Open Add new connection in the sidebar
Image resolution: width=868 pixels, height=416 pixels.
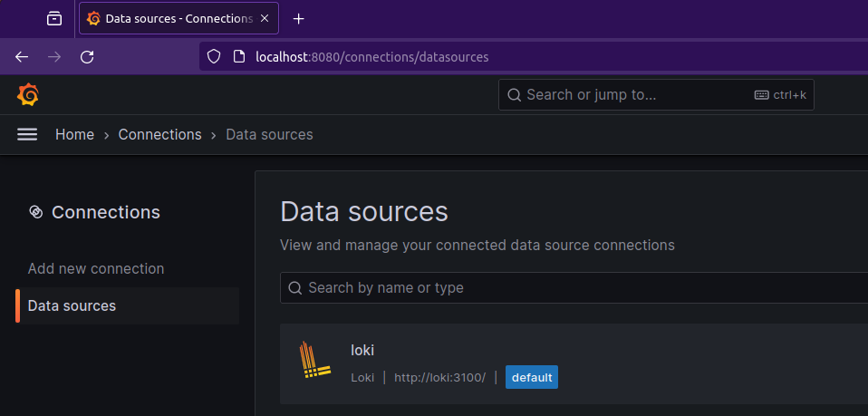pos(96,268)
